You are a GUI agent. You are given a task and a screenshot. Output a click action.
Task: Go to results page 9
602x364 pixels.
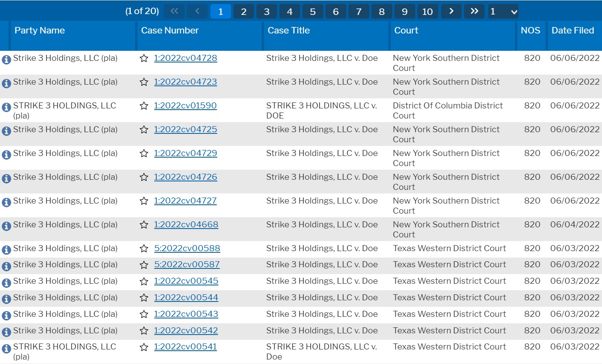point(404,11)
